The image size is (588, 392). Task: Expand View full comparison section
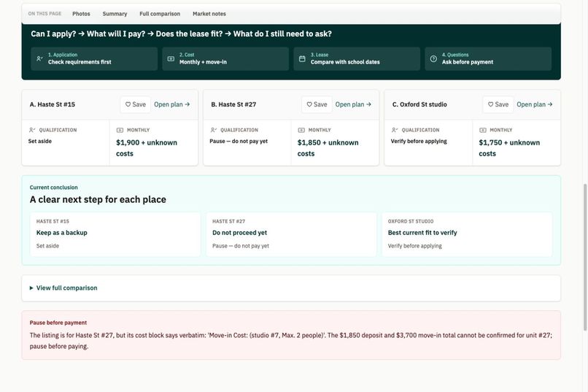pyautogui.click(x=291, y=288)
